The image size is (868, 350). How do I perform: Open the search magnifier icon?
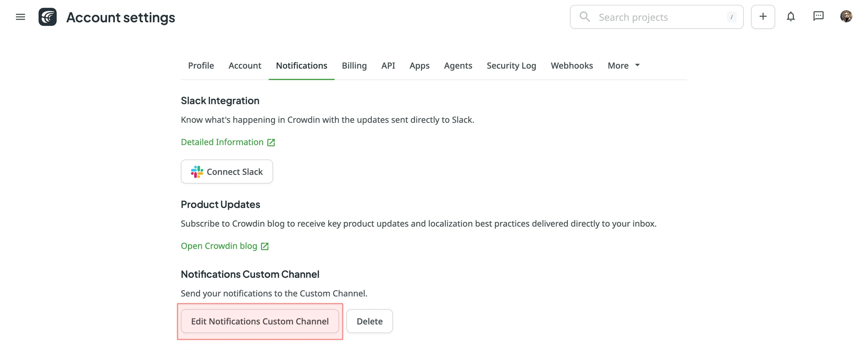coord(585,17)
